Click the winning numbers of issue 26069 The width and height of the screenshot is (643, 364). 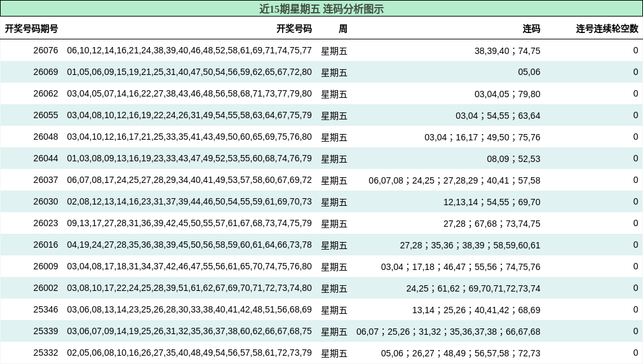pos(189,72)
